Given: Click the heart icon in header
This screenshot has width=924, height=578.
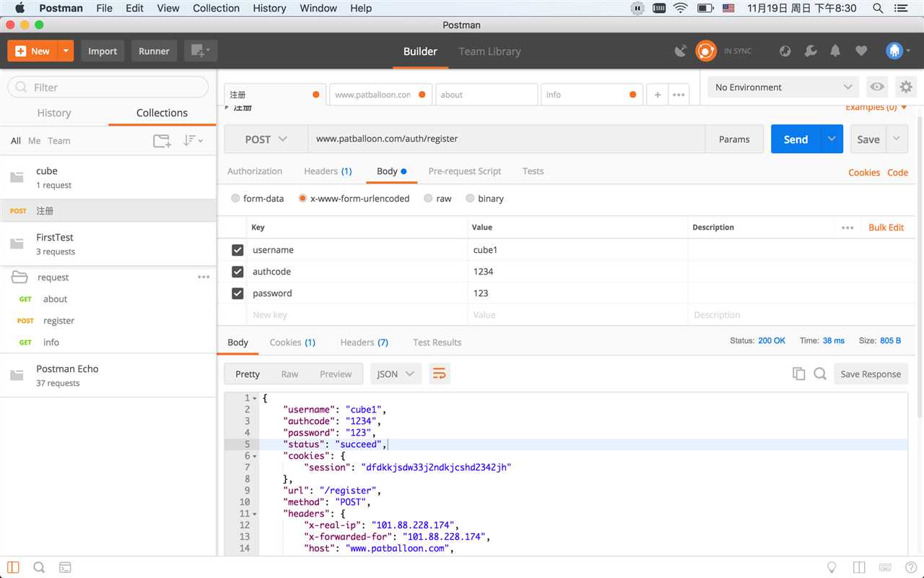Looking at the screenshot, I should 860,51.
